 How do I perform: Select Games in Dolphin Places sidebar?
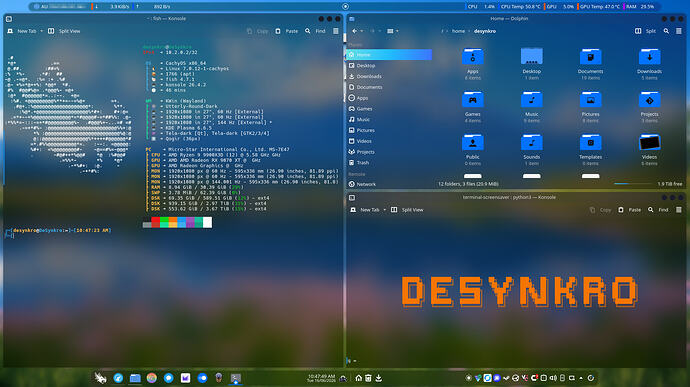tap(389, 109)
